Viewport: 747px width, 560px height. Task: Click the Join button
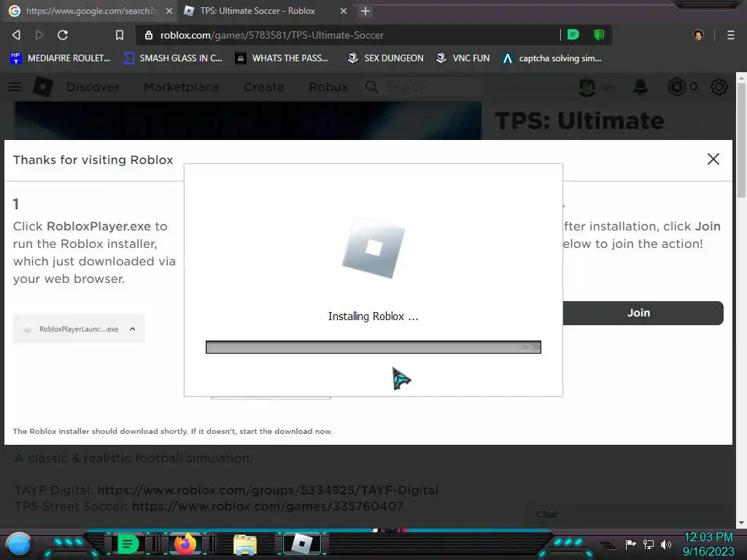pyautogui.click(x=643, y=313)
